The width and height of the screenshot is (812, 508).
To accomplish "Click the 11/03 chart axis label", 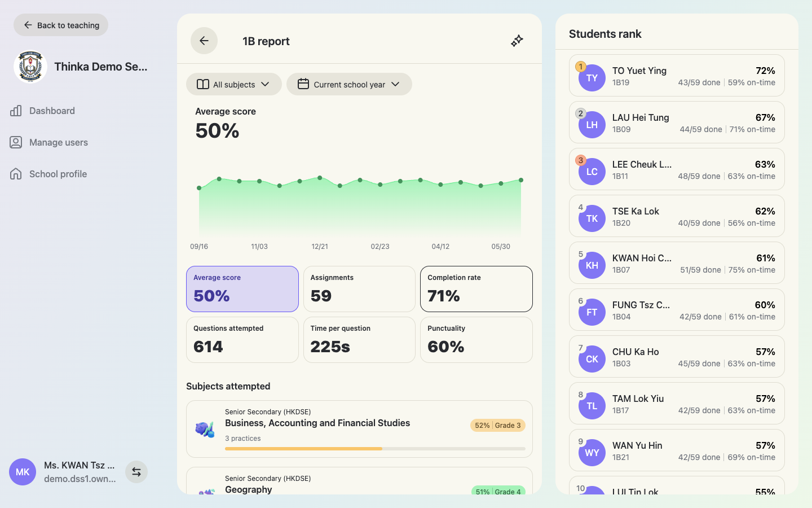I will pyautogui.click(x=259, y=247).
